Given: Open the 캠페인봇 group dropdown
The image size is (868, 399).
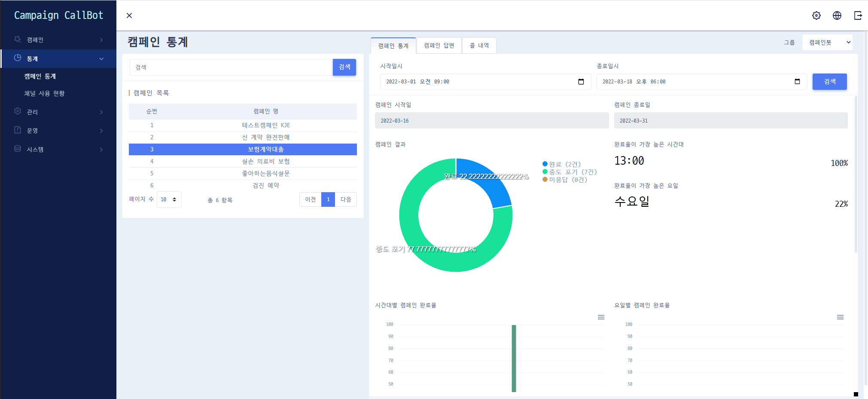Looking at the screenshot, I should [x=827, y=43].
